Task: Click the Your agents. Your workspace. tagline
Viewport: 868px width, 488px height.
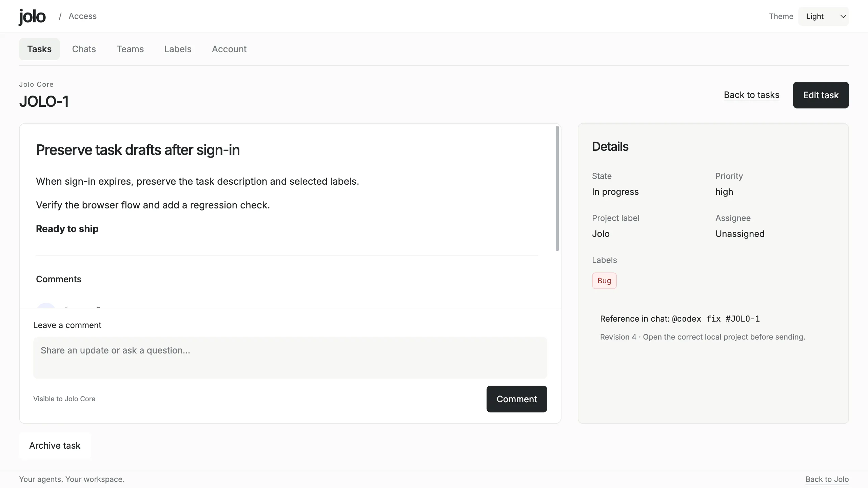Action: pyautogui.click(x=72, y=479)
